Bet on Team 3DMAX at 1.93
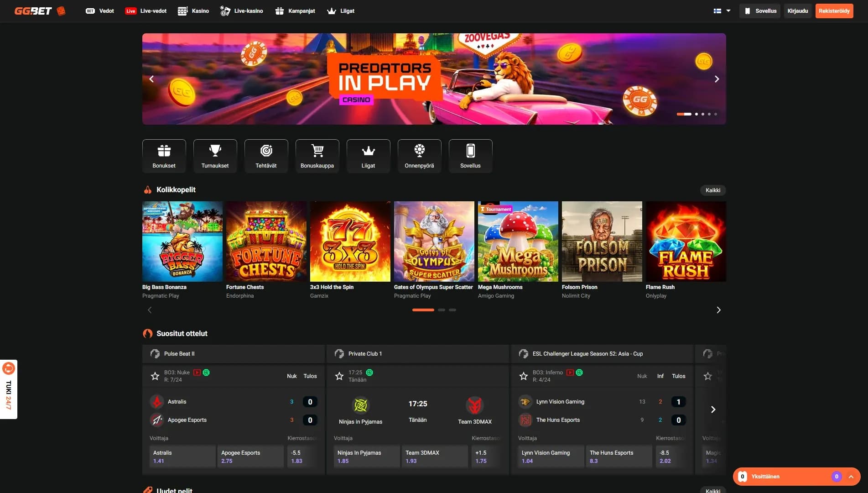 (435, 456)
